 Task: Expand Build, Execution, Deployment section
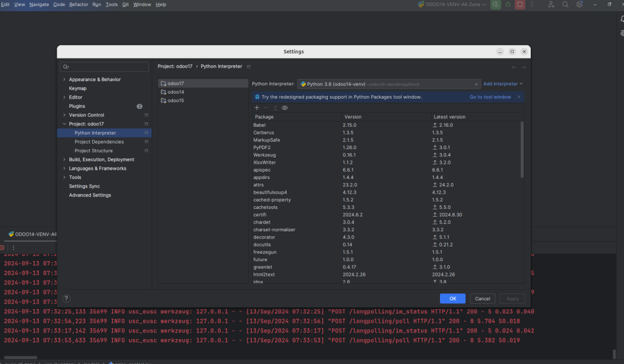65,159
